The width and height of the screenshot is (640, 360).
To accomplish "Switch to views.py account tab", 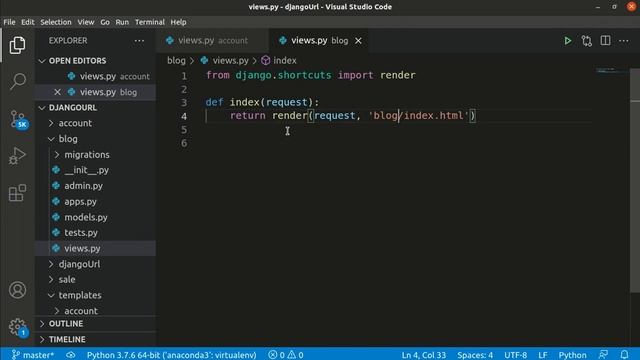I will (212, 40).
